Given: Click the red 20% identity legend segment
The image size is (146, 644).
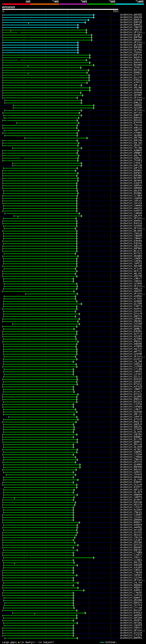Looking at the screenshot, I should (x=16, y=4).
